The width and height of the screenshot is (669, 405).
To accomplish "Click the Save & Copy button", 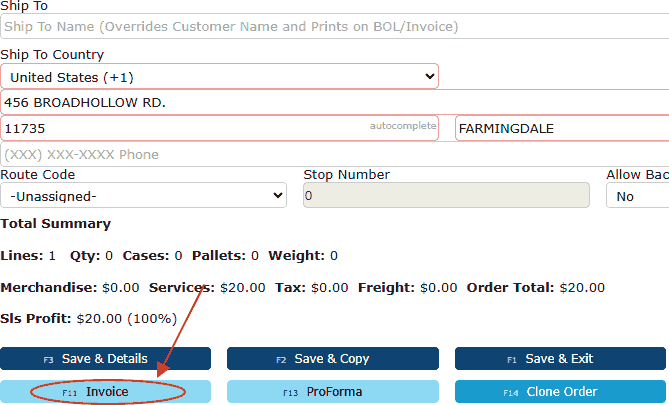I will (332, 359).
